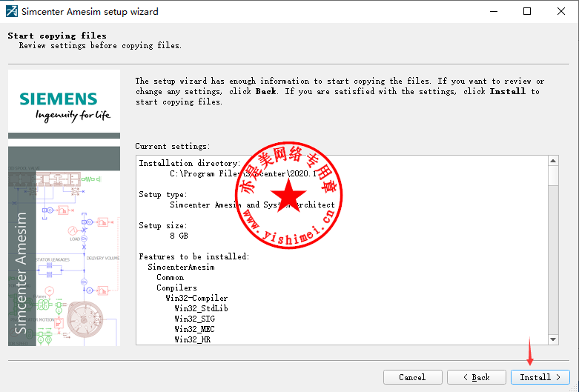Select the 'Win32-Compiler' line

point(196,298)
